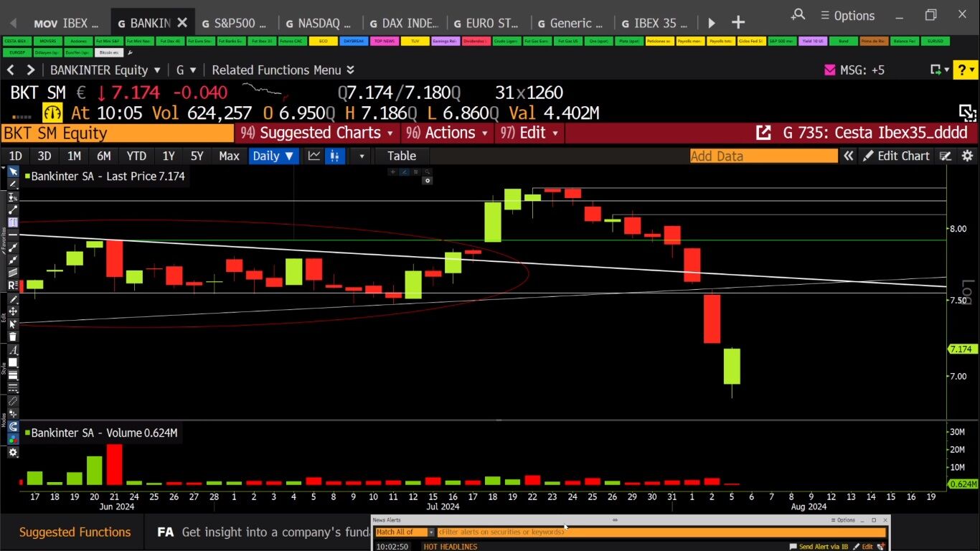The image size is (980, 551).
Task: Switch to EURO ST tab
Action: pos(486,23)
